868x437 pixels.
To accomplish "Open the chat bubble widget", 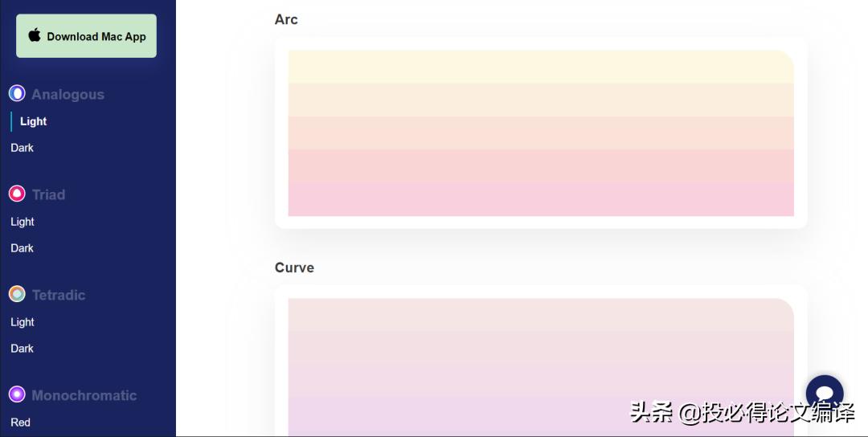I will pos(825,393).
